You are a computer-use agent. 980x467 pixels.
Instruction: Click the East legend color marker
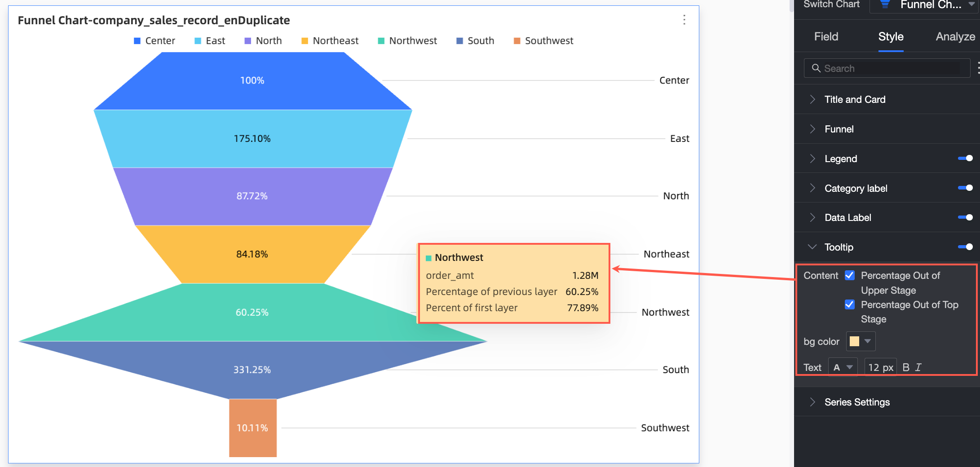(198, 41)
